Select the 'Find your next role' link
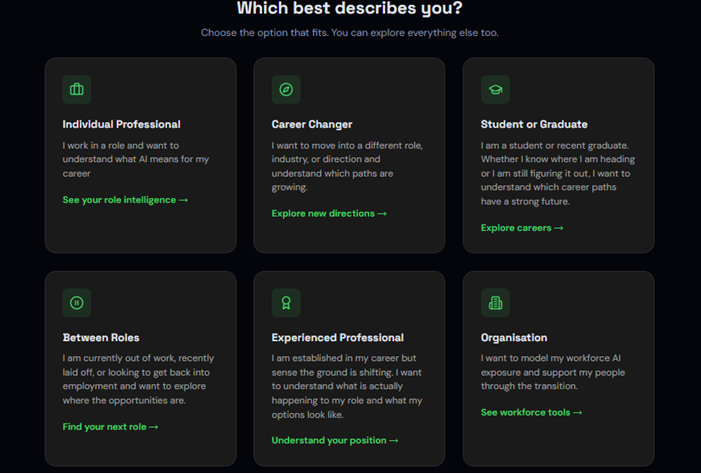The height and width of the screenshot is (474, 701). (110, 427)
